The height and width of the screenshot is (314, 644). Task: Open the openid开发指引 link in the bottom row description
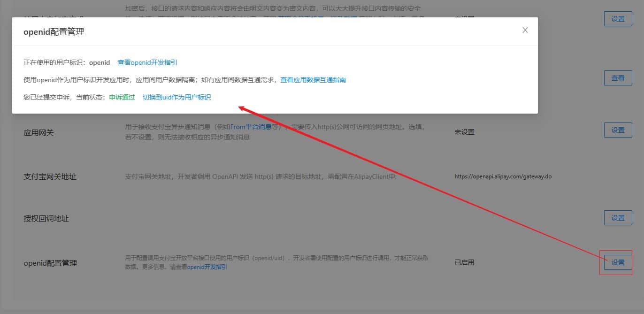click(207, 267)
